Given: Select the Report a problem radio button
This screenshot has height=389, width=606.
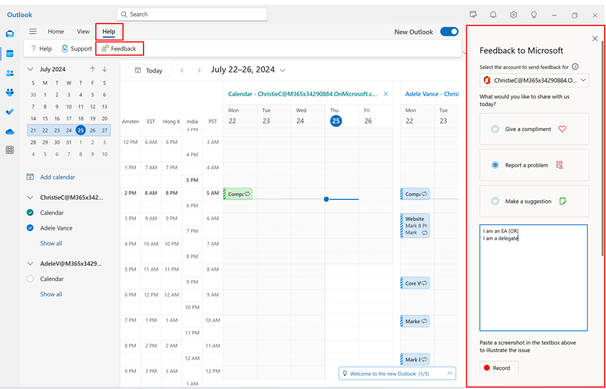Looking at the screenshot, I should click(495, 165).
